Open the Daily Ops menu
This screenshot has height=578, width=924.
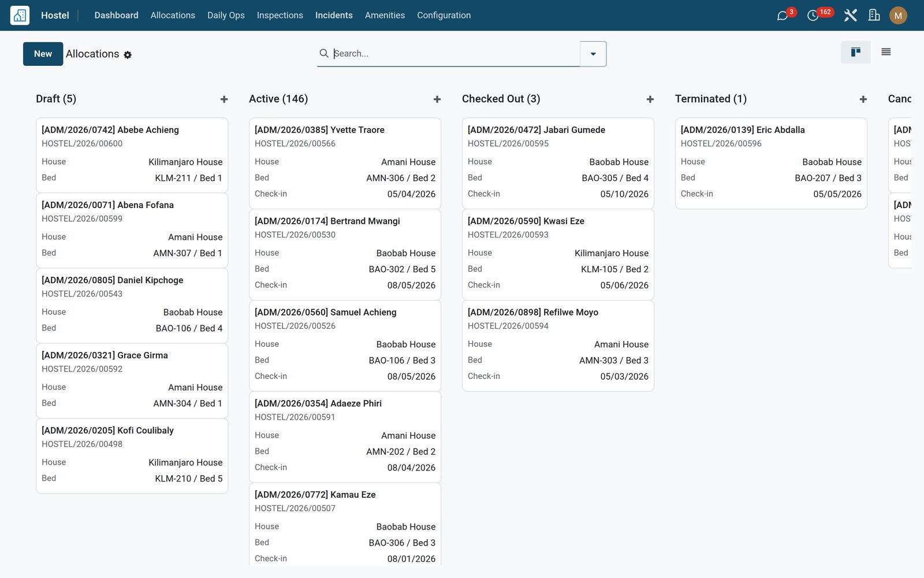(226, 16)
